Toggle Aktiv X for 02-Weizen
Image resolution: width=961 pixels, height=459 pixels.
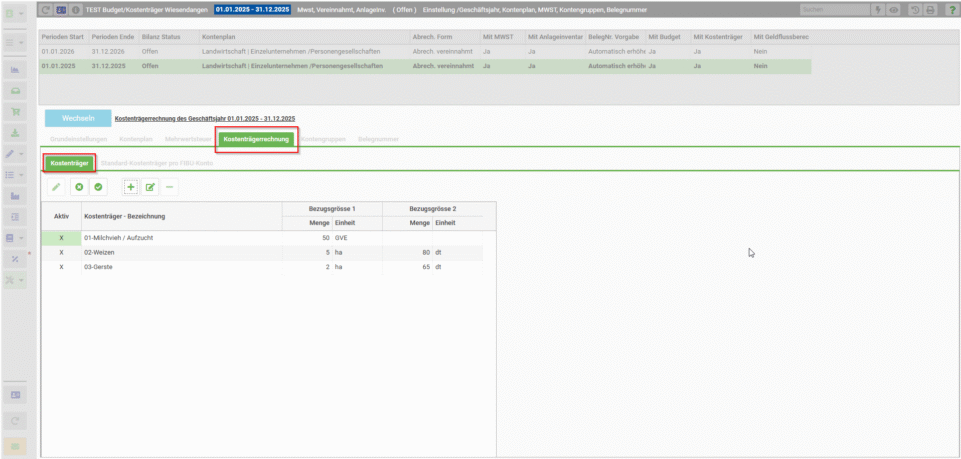(61, 252)
